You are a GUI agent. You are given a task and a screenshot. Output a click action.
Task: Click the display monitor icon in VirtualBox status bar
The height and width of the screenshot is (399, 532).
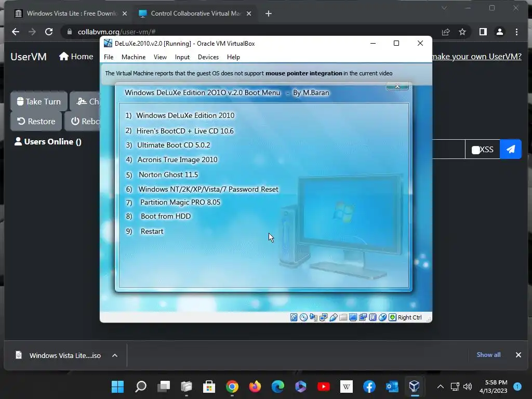click(353, 317)
